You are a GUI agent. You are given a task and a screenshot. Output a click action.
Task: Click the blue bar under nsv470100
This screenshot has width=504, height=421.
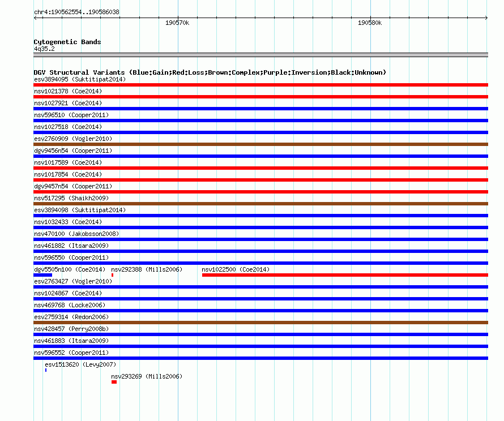(x=260, y=239)
